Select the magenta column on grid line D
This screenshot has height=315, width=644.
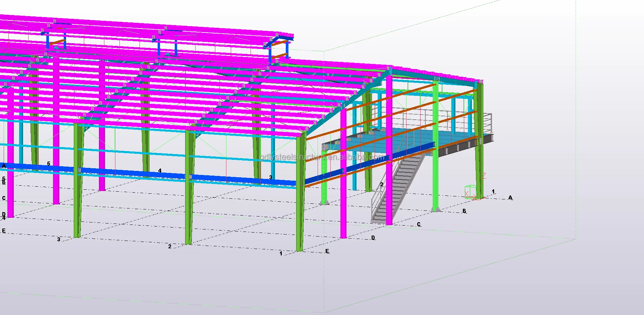tap(343, 173)
